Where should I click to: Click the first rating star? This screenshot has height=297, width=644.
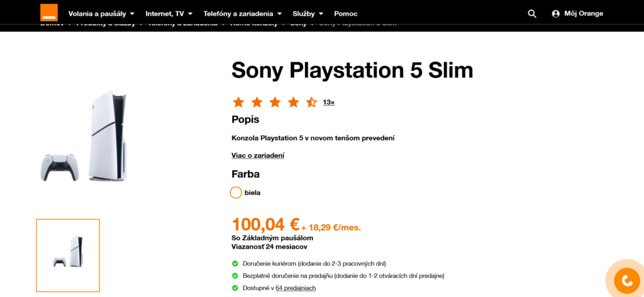[x=238, y=103]
